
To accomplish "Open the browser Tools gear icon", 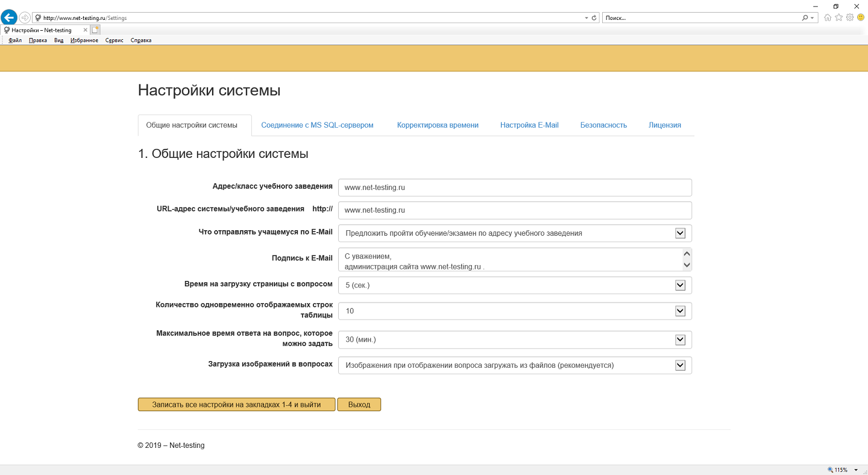I will [850, 17].
